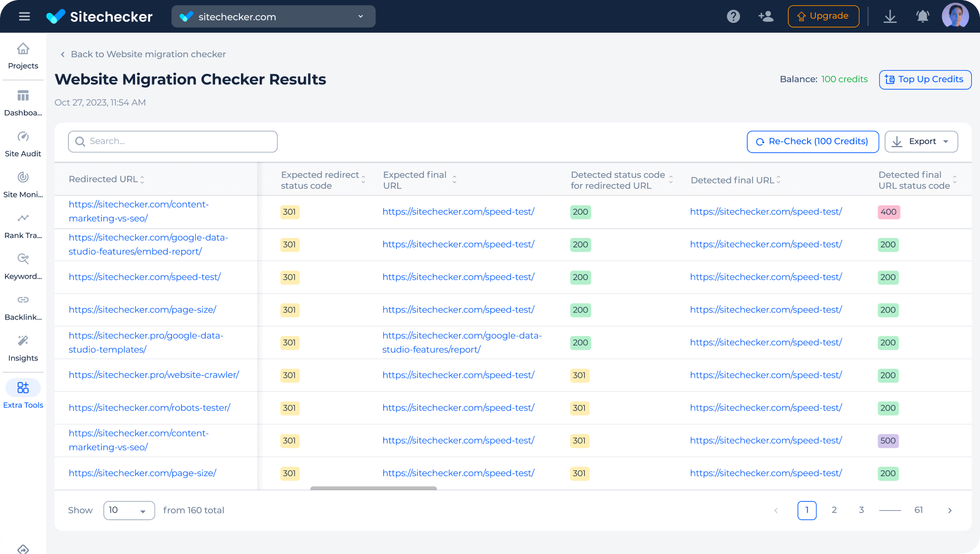Viewport: 980px width, 554px height.
Task: Open Backlinks in sidebar
Action: [x=23, y=308]
